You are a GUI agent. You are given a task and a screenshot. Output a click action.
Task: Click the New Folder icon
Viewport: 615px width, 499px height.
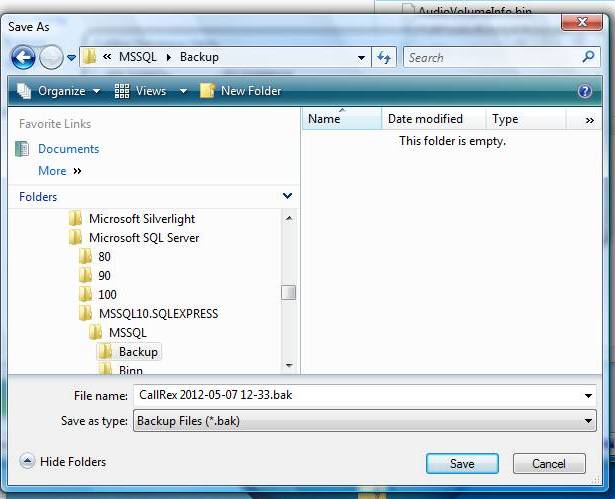207,91
